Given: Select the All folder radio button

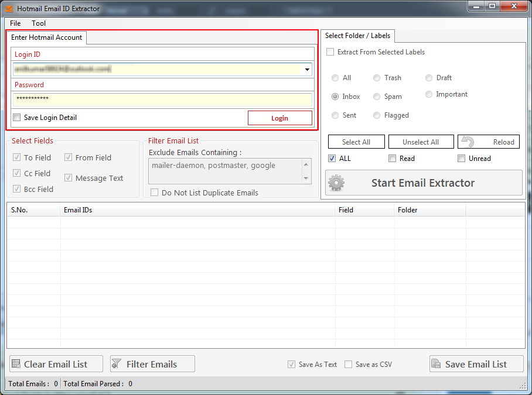Looking at the screenshot, I should tap(335, 78).
